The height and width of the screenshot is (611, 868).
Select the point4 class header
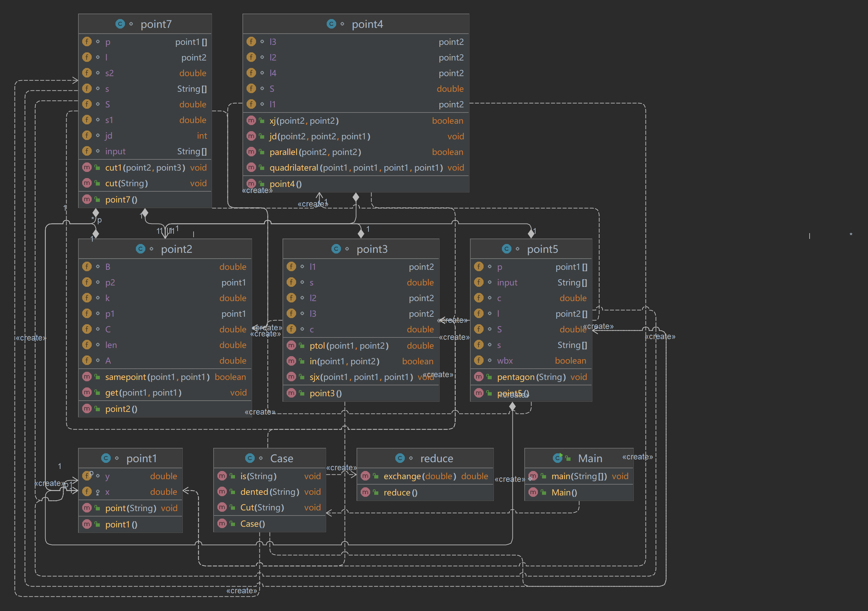356,24
